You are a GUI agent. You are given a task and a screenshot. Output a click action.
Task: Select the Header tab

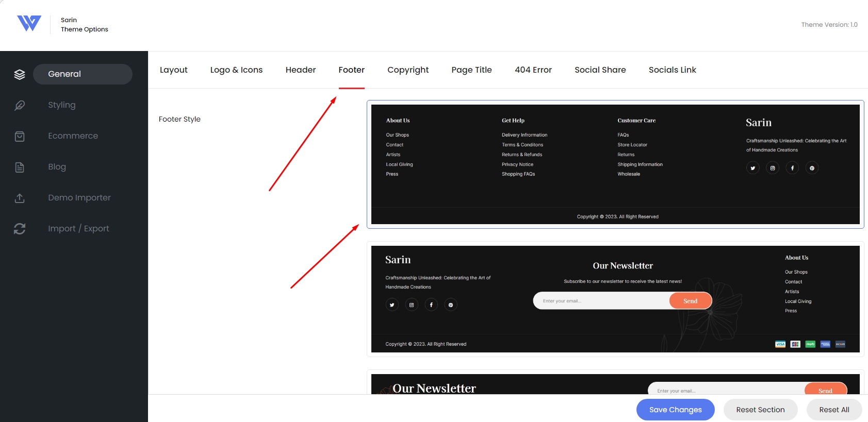tap(301, 70)
